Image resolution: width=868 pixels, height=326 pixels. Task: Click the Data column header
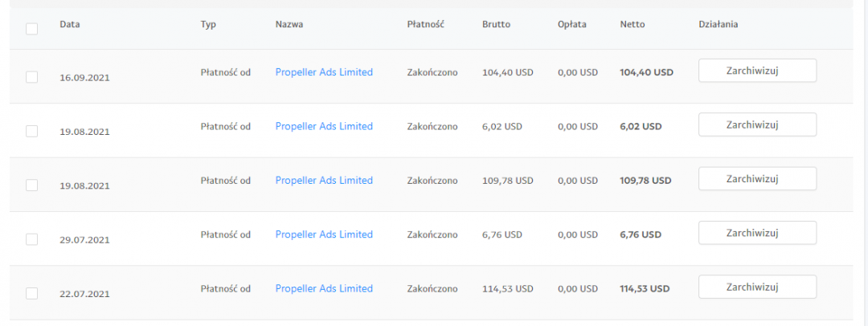coord(69,24)
